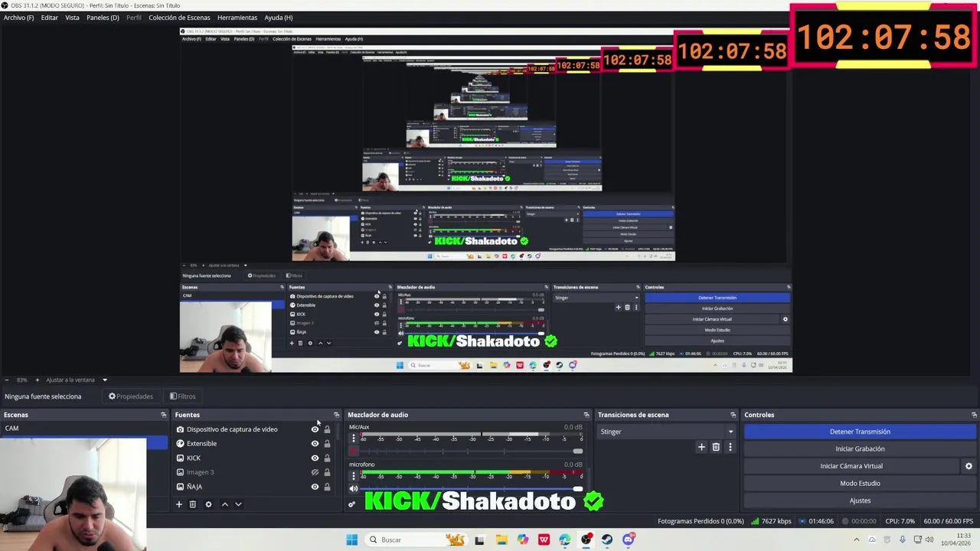Add a scene transition with the plus icon
This screenshot has height=551, width=980.
701,447
